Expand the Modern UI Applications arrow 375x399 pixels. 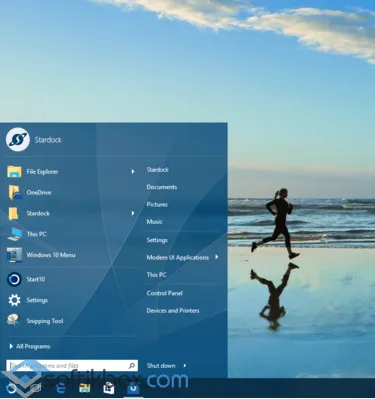pyautogui.click(x=217, y=257)
